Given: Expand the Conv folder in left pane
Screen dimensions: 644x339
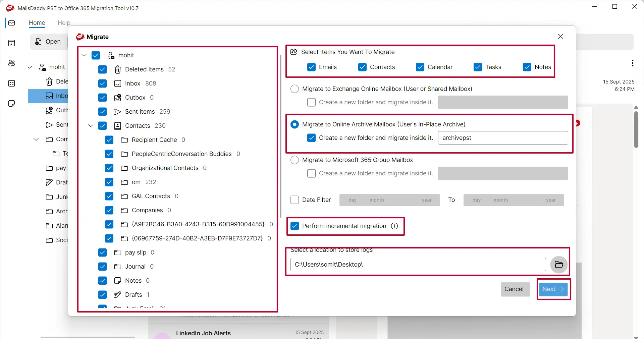Looking at the screenshot, I should pos(36,139).
